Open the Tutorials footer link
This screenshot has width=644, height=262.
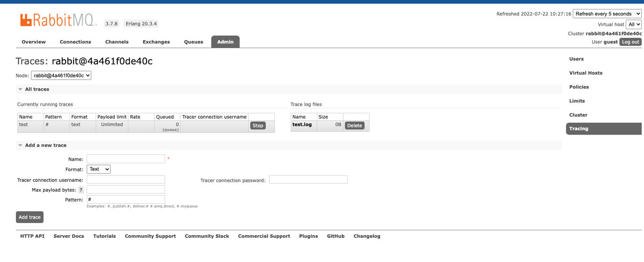coord(105,236)
